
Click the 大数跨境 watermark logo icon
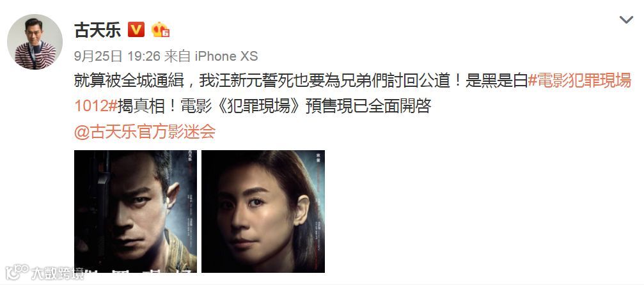[x=17, y=273]
